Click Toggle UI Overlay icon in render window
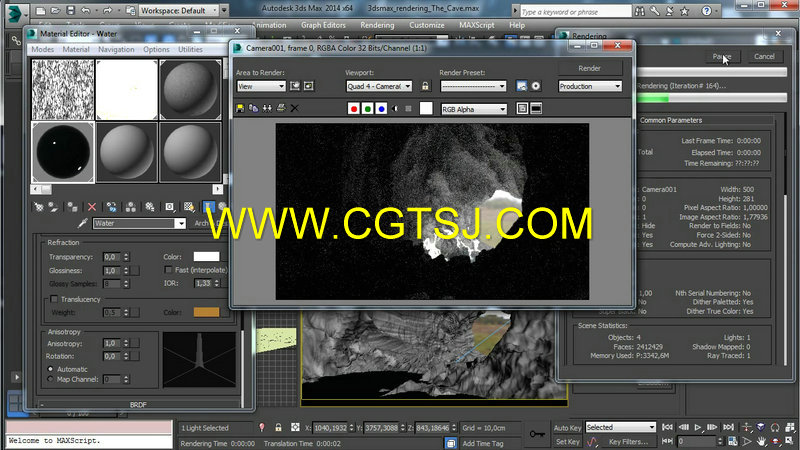 coord(522,108)
